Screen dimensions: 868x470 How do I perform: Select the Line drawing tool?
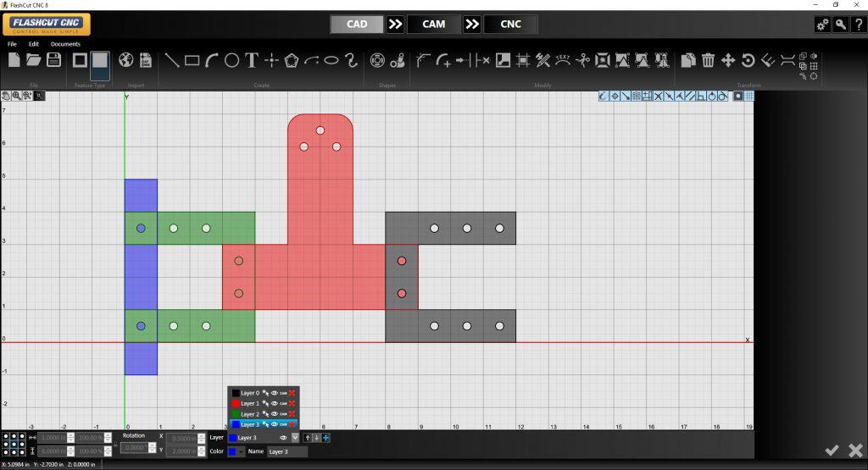[171, 60]
